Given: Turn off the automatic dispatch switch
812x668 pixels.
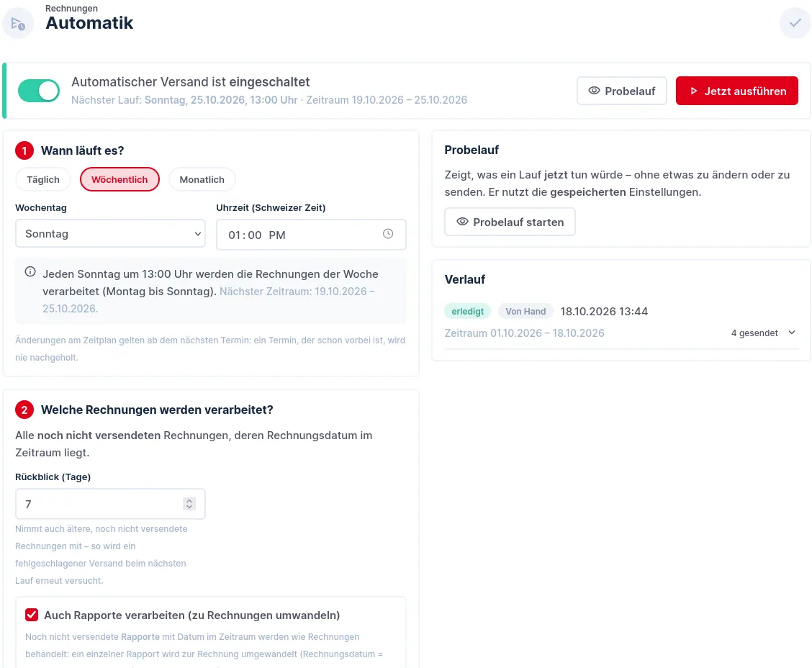Looking at the screenshot, I should 39,91.
